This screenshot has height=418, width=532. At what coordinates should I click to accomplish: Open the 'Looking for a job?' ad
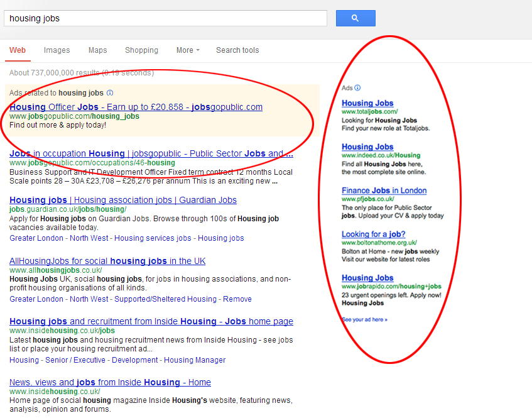(374, 234)
